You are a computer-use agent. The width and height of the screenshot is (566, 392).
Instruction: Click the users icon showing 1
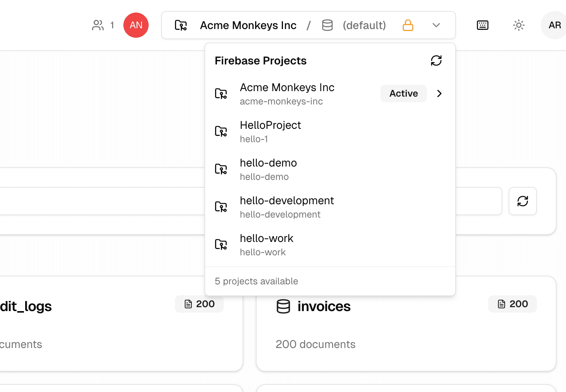(97, 25)
